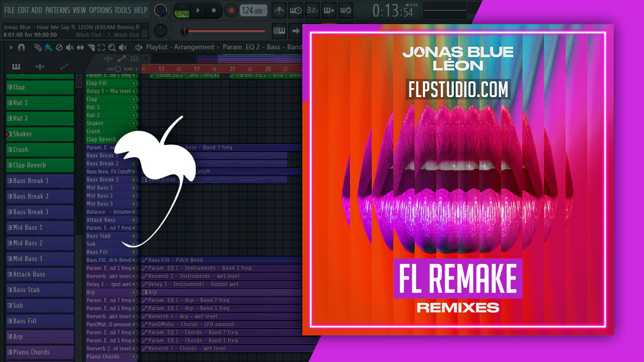The image size is (644, 362).
Task: Click the arrow icon beside typing keyboard
Action: pos(295,31)
